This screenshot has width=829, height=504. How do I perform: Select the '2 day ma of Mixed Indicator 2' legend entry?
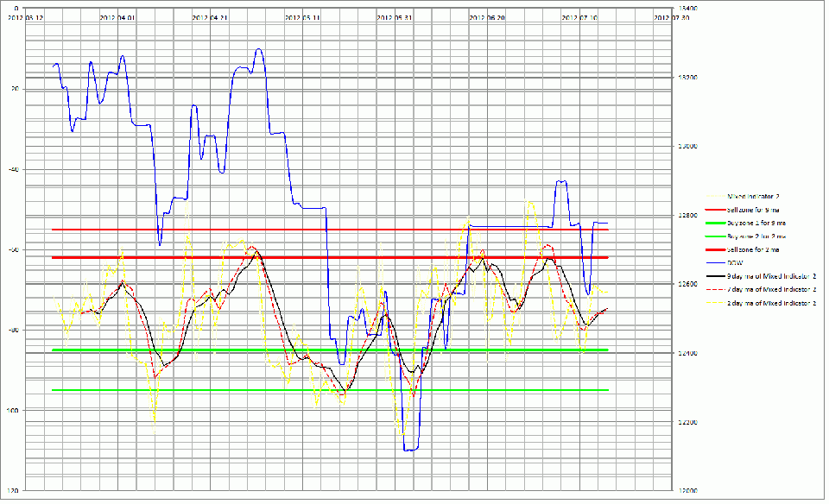[761, 303]
